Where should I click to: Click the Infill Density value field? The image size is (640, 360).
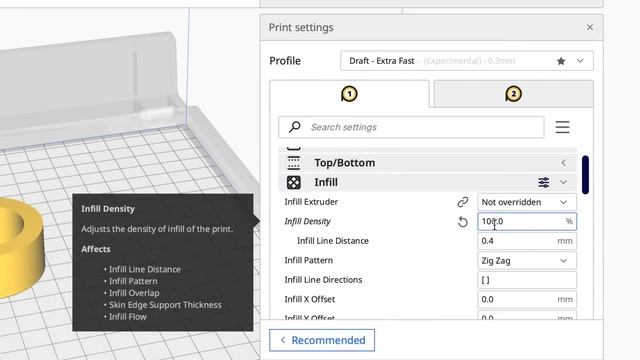527,221
